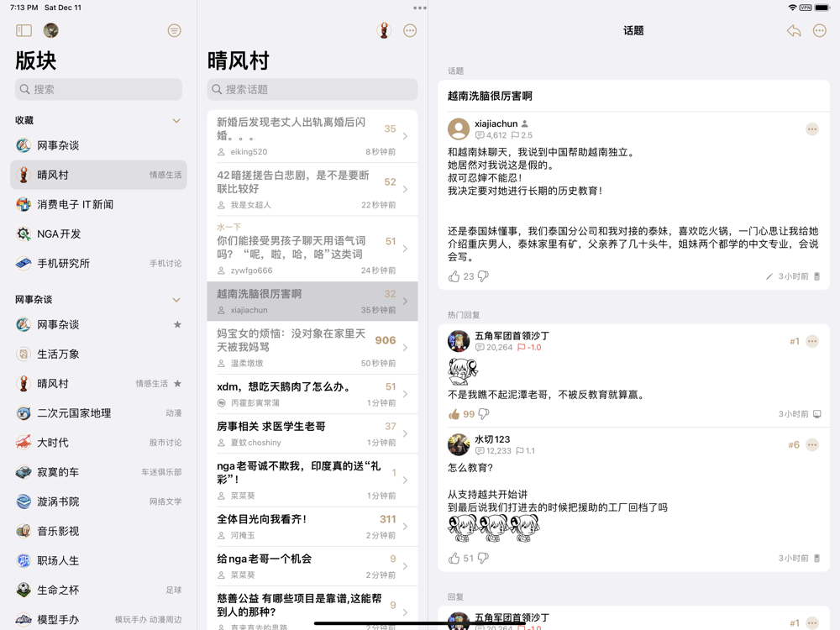The image size is (840, 630).
Task: Select 手机研究所 board
Action: (98, 263)
